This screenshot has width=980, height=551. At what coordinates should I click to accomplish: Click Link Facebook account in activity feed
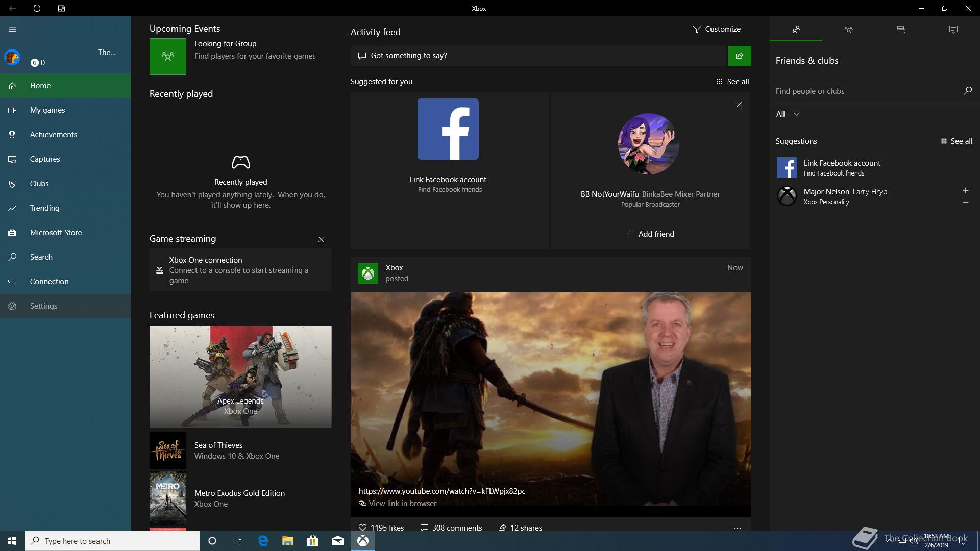point(448,180)
